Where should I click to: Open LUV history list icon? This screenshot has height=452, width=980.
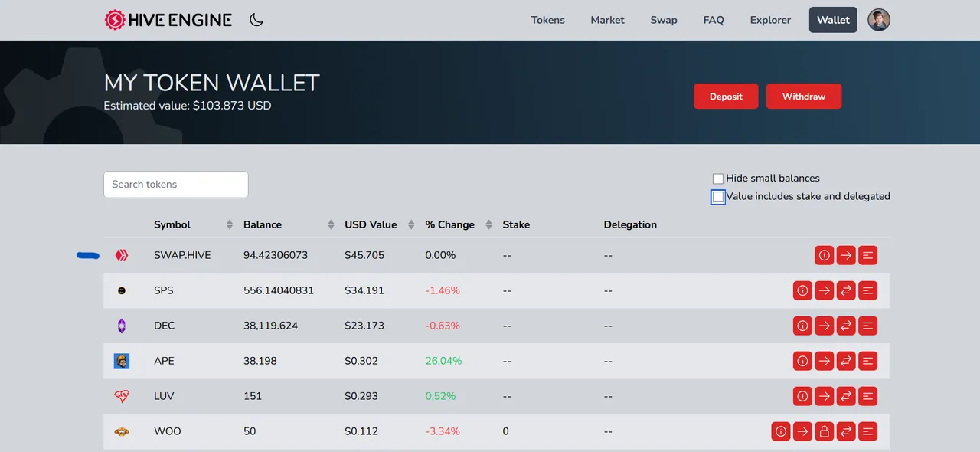(867, 396)
